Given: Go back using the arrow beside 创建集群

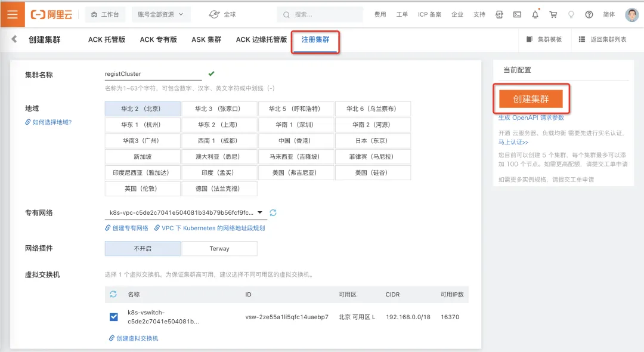Looking at the screenshot, I should [x=14, y=39].
